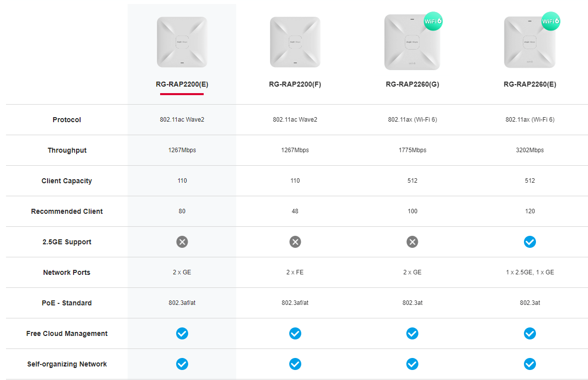588x380 pixels.
Task: Click the WiFi 6 badge on RG-RAP2260(G)
Action: coord(433,21)
